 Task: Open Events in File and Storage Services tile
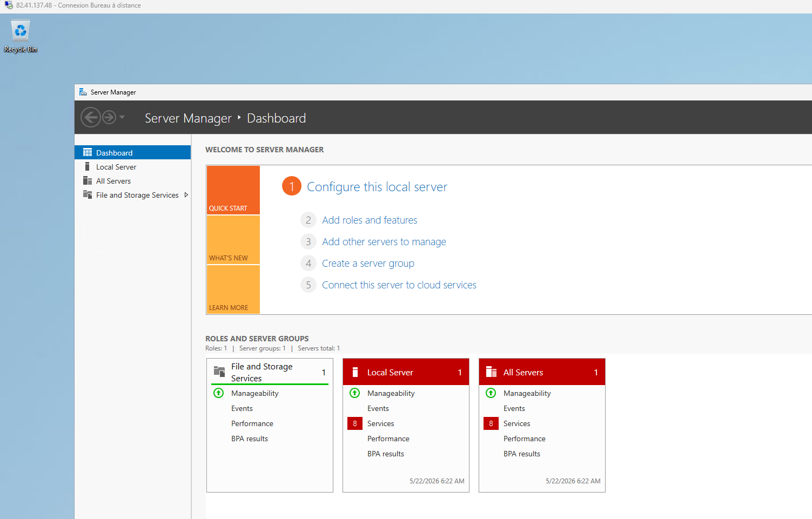tap(242, 408)
